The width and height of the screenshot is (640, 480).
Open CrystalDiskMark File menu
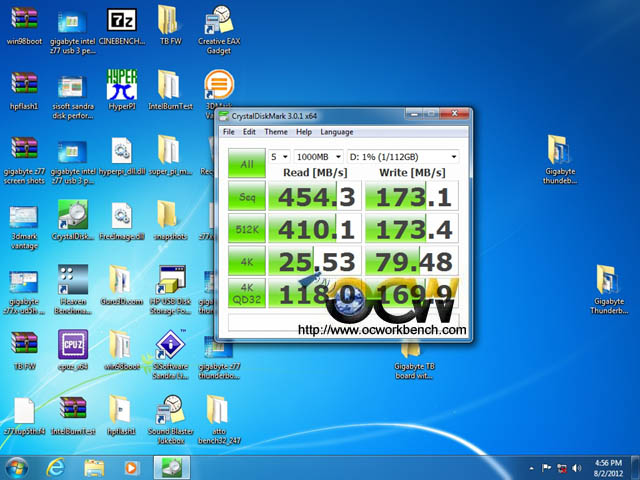(x=229, y=132)
